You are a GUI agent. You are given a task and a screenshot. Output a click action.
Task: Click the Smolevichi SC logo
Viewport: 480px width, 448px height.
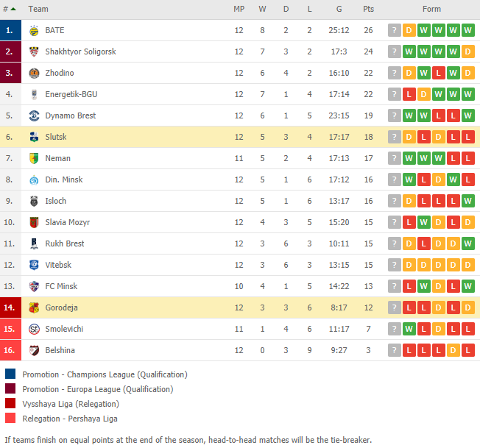(x=34, y=329)
